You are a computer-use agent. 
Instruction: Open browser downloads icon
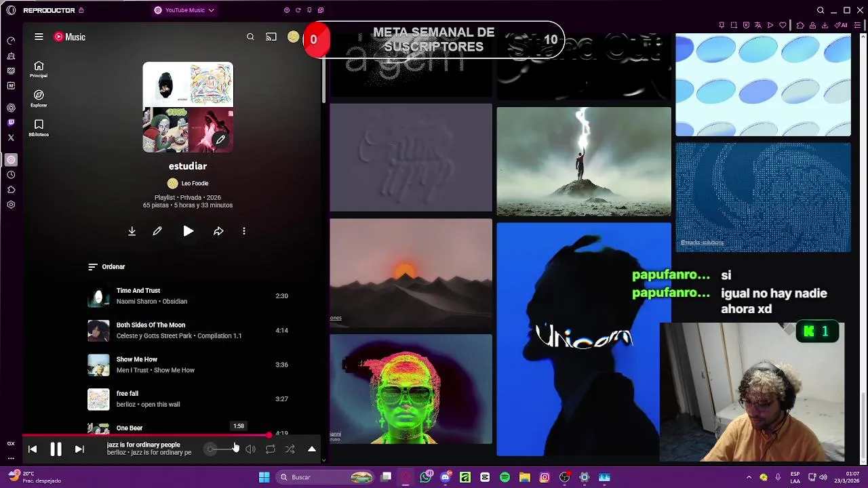click(x=825, y=25)
